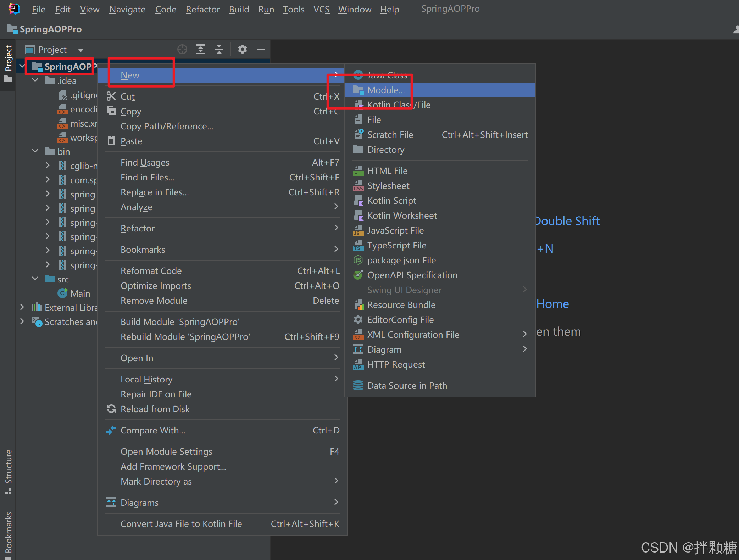Click Add Framework Support... entry
The width and height of the screenshot is (739, 560).
173,466
